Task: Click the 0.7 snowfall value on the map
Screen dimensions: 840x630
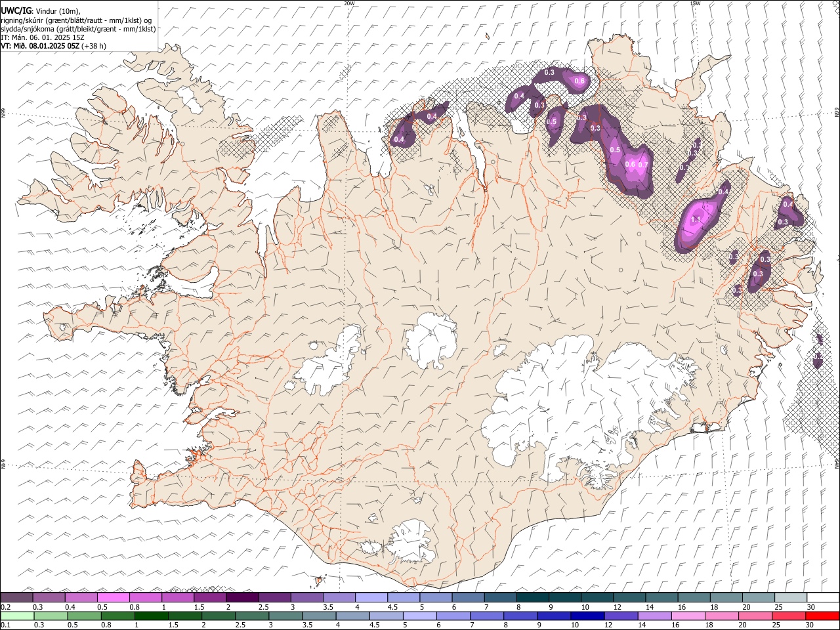Action: [x=643, y=165]
